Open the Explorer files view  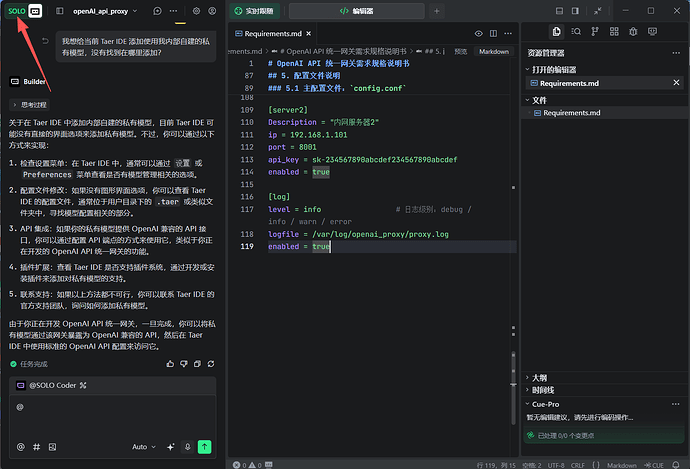557,31
